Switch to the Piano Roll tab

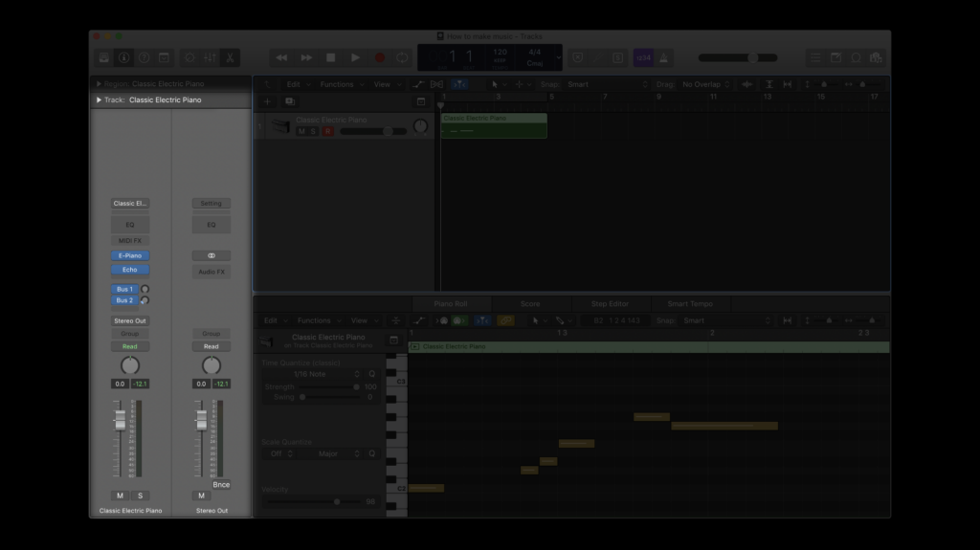tap(451, 304)
